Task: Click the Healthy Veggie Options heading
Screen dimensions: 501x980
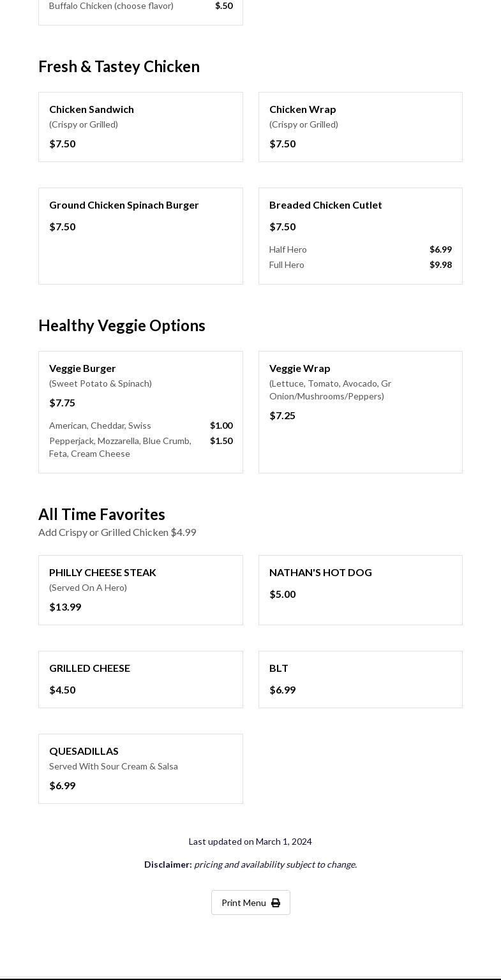Action: (x=121, y=325)
